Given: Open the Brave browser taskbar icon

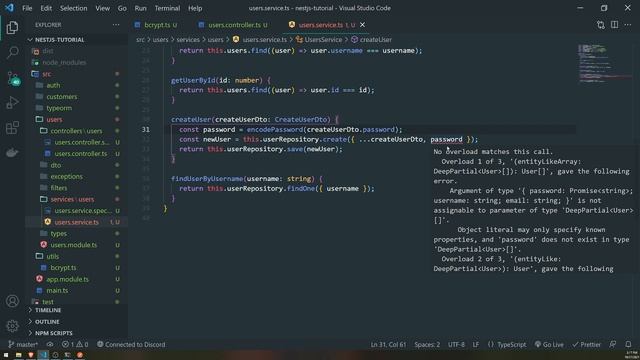Looking at the screenshot, I should [x=31, y=355].
